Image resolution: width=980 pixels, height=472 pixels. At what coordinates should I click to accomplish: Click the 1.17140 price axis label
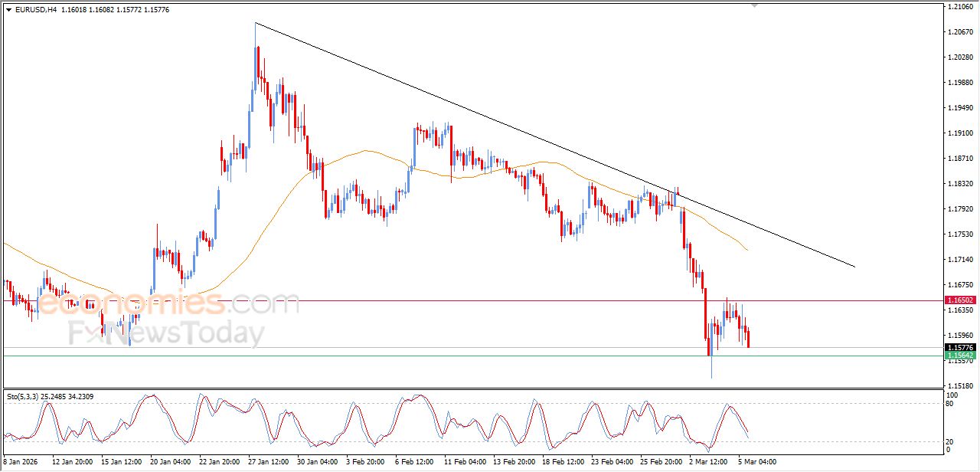point(960,260)
